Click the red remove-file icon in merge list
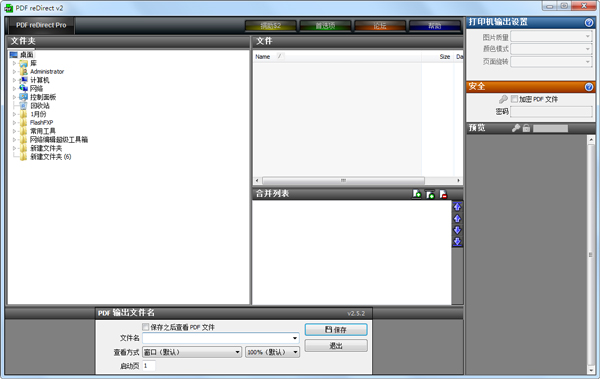Image resolution: width=600 pixels, height=379 pixels. 443,194
